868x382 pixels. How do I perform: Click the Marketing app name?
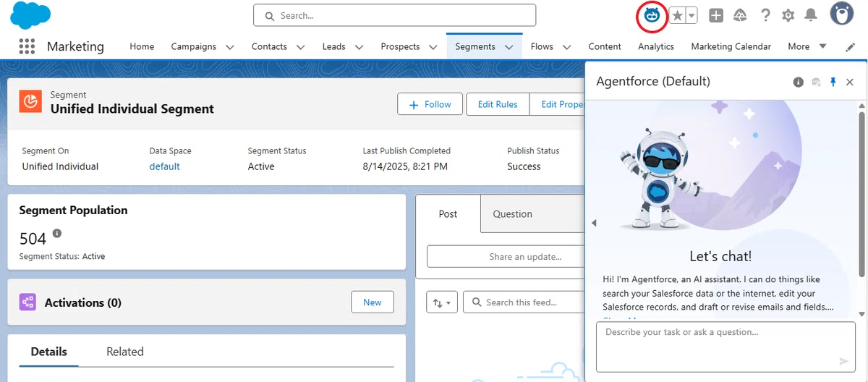(75, 46)
